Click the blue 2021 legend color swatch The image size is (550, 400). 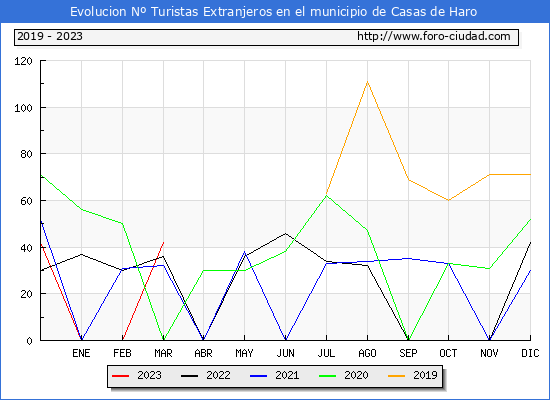click(259, 376)
